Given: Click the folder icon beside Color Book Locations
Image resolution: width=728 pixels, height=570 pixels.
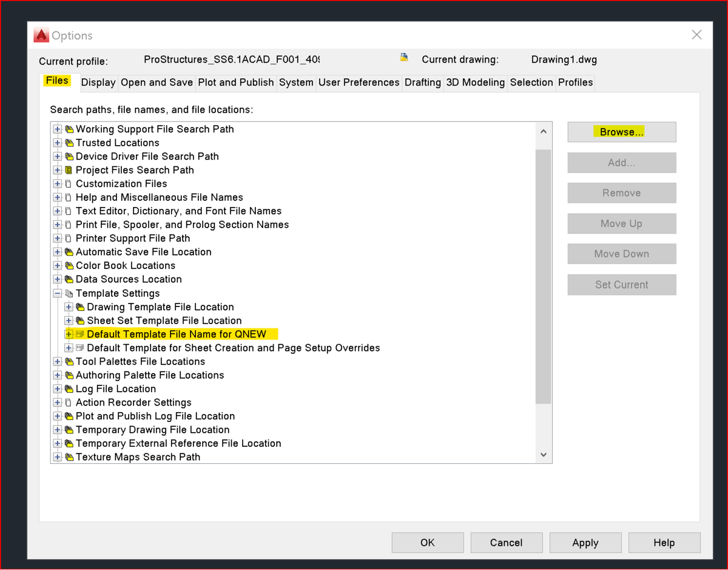Looking at the screenshot, I should click(69, 266).
